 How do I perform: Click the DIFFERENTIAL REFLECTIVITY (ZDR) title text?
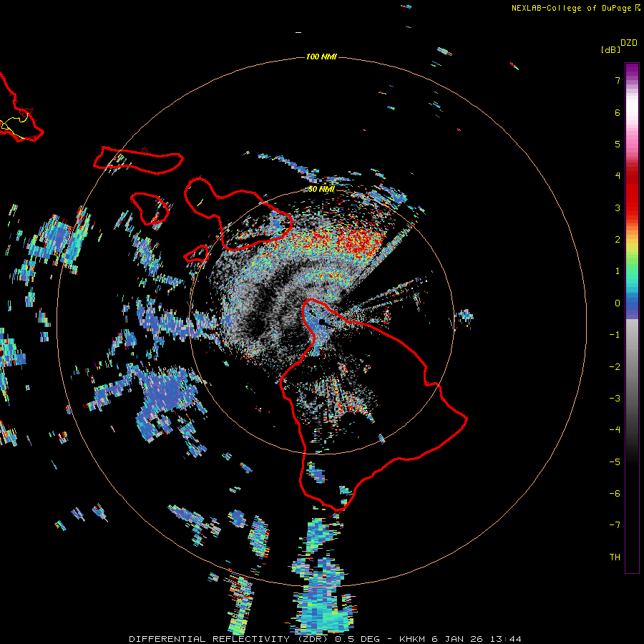(x=230, y=639)
